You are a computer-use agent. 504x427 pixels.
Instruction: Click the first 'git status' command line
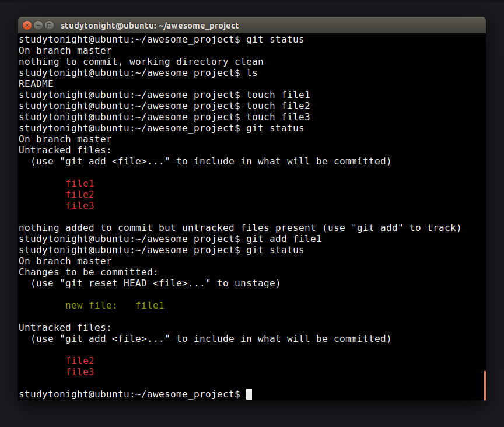pos(162,40)
